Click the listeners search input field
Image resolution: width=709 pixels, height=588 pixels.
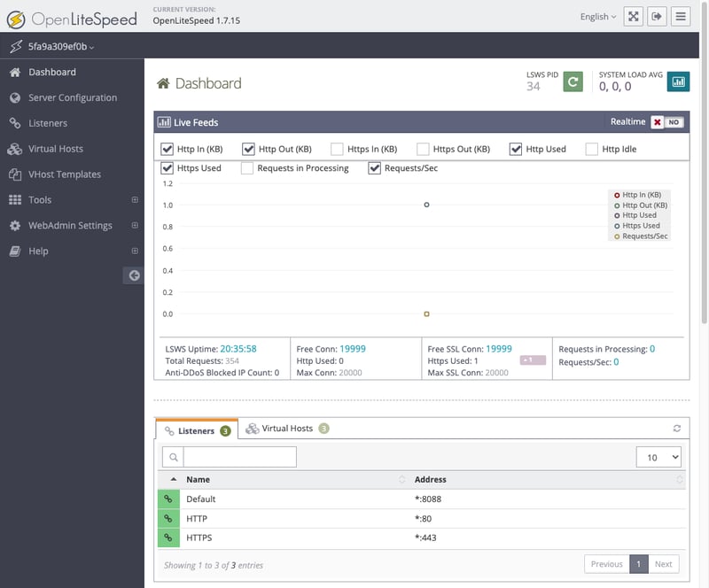tap(239, 457)
